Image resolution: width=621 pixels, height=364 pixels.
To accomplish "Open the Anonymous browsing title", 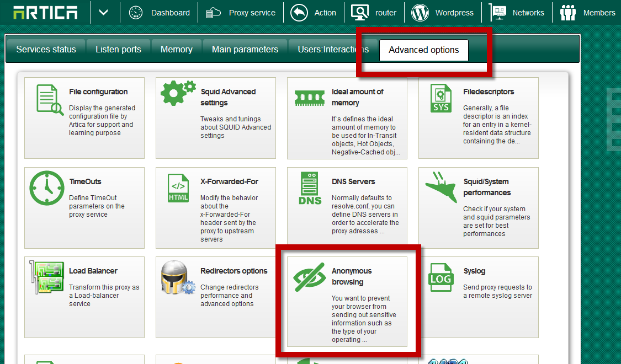I will pos(352,276).
